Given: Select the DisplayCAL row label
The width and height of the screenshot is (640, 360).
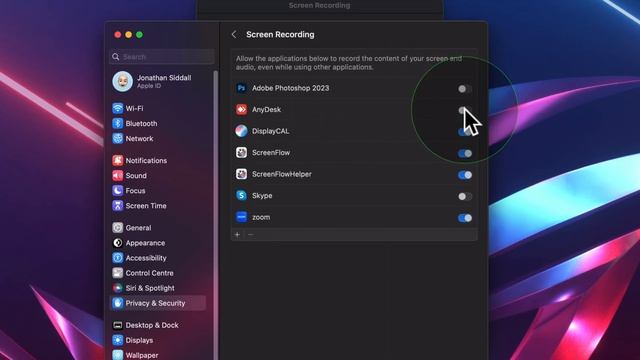Looking at the screenshot, I should point(270,131).
